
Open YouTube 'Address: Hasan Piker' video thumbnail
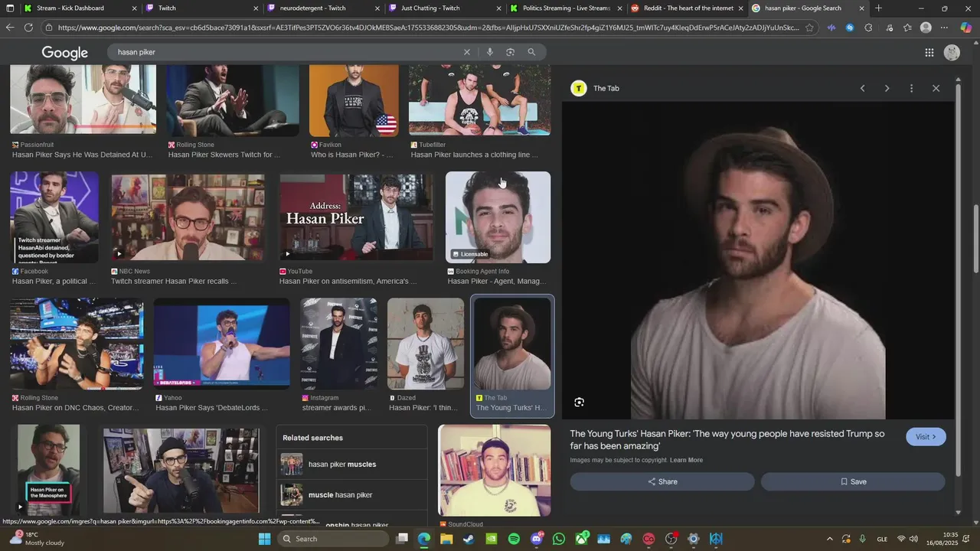357,217
